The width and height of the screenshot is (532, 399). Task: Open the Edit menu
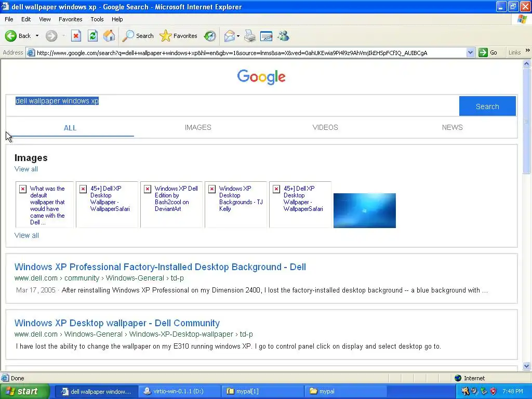pos(26,19)
